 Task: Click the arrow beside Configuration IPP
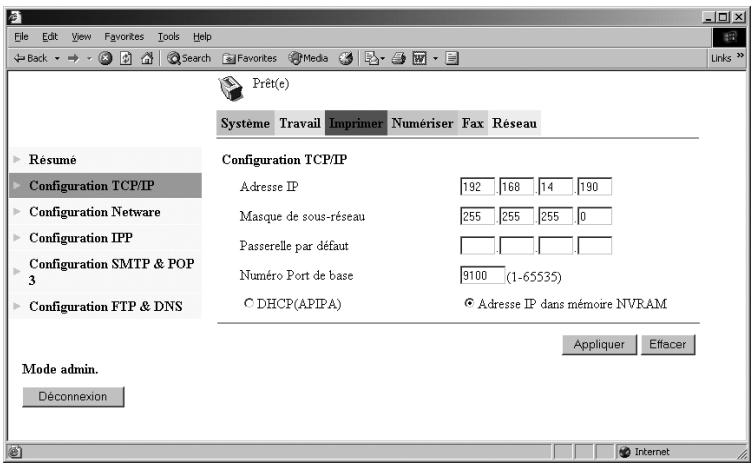17,238
